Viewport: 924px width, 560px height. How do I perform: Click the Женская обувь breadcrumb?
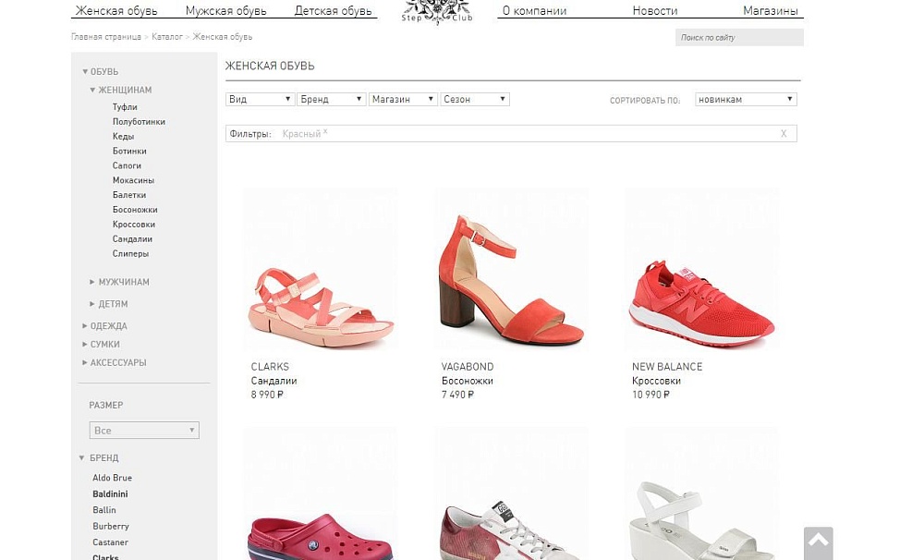pyautogui.click(x=222, y=37)
